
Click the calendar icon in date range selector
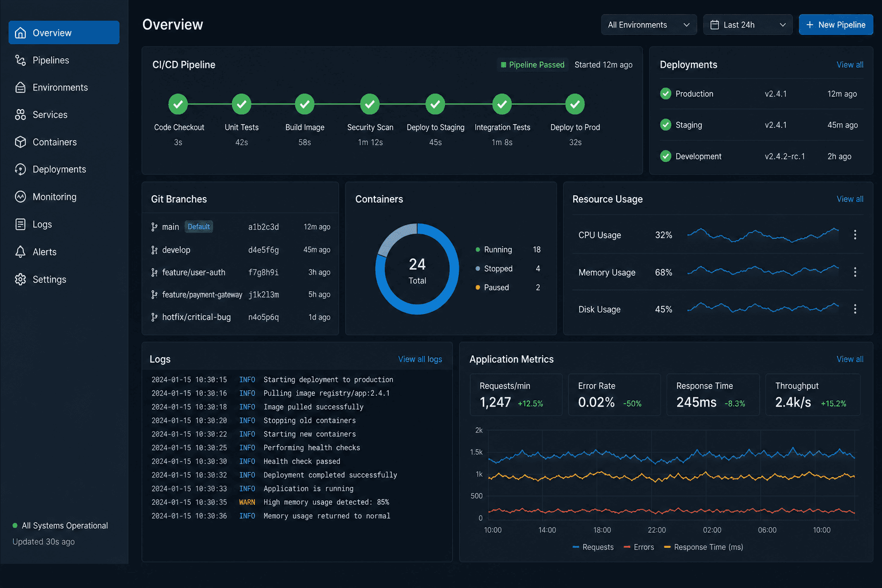click(715, 25)
